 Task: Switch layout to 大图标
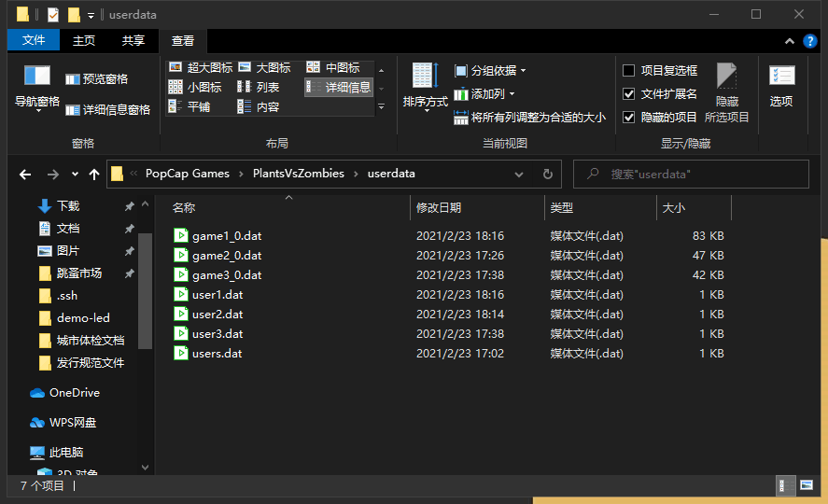[x=264, y=67]
